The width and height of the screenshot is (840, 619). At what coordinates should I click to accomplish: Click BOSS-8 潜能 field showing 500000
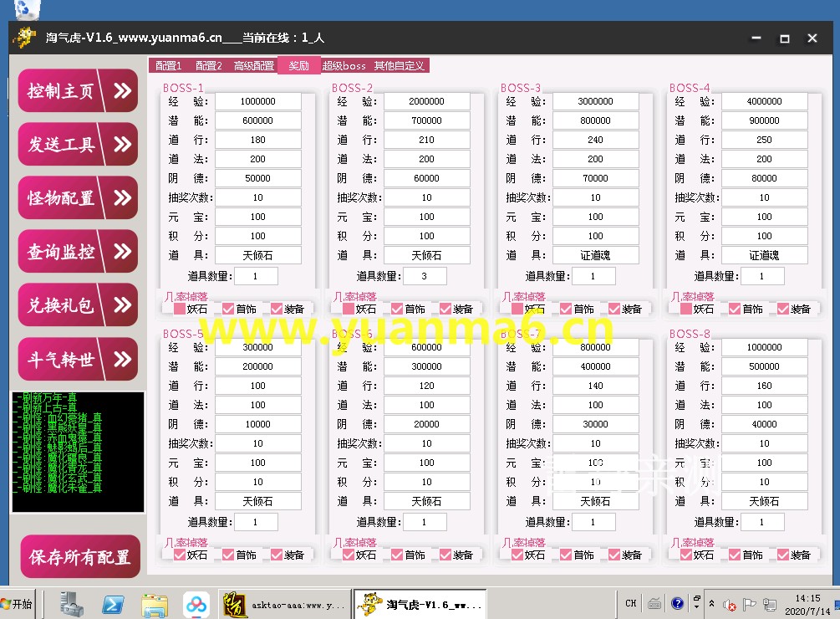pyautogui.click(x=764, y=366)
